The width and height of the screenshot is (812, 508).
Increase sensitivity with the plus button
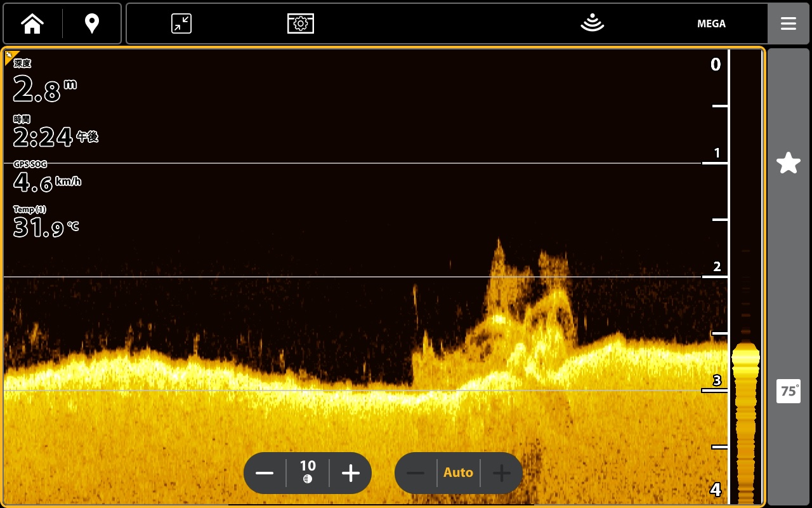coord(351,473)
